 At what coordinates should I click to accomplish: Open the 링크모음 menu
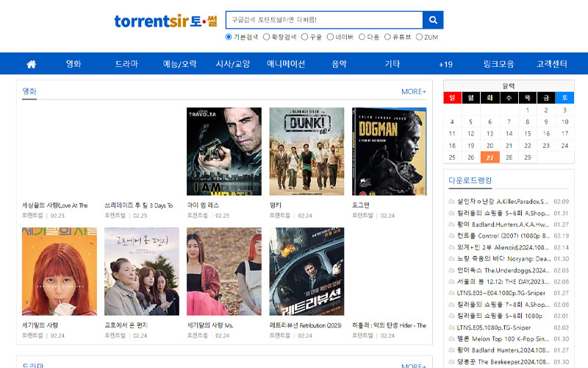498,64
